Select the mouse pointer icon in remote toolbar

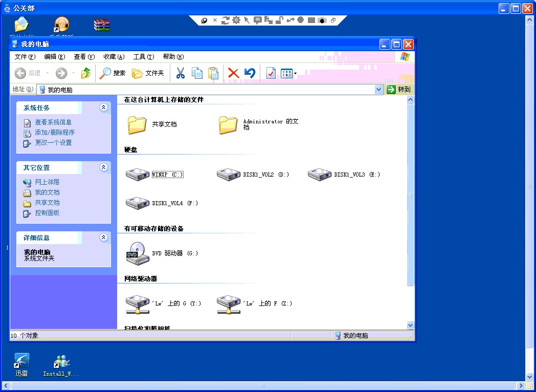pos(247,20)
